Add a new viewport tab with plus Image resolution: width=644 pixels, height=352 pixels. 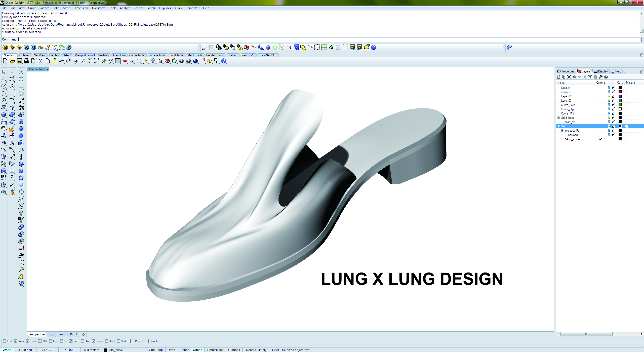coord(83,334)
